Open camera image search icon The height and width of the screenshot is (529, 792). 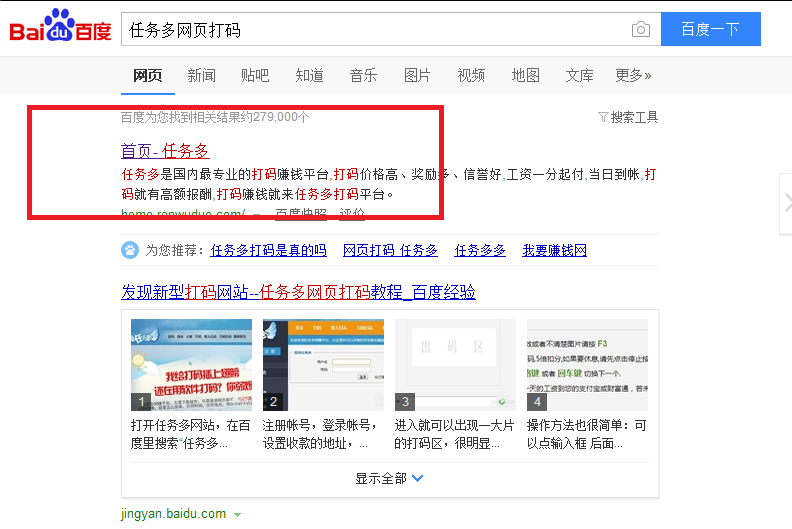(x=640, y=29)
